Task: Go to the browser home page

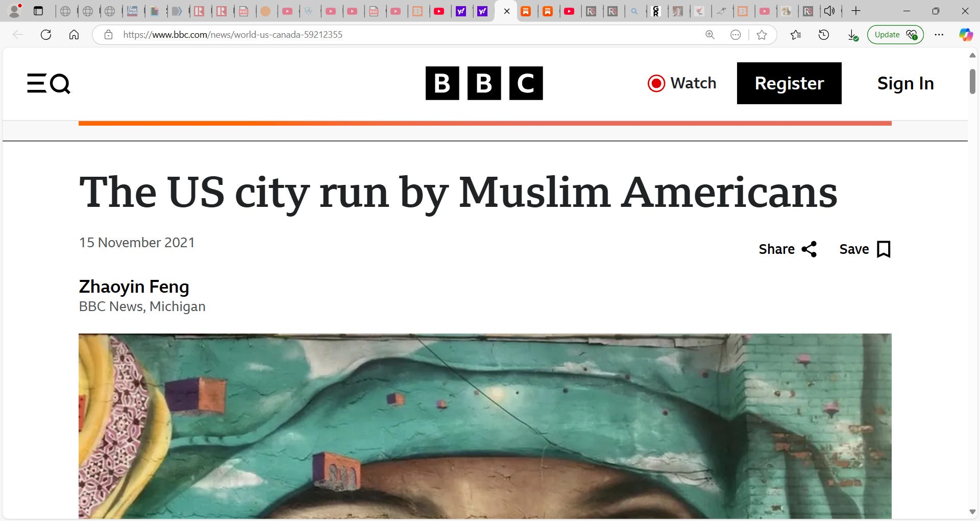Action: (74, 35)
